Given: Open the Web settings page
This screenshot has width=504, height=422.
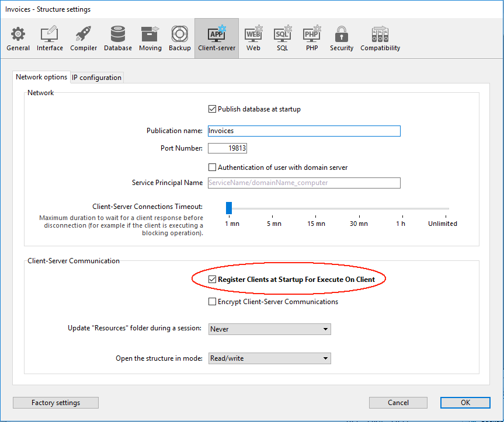Looking at the screenshot, I should click(253, 39).
